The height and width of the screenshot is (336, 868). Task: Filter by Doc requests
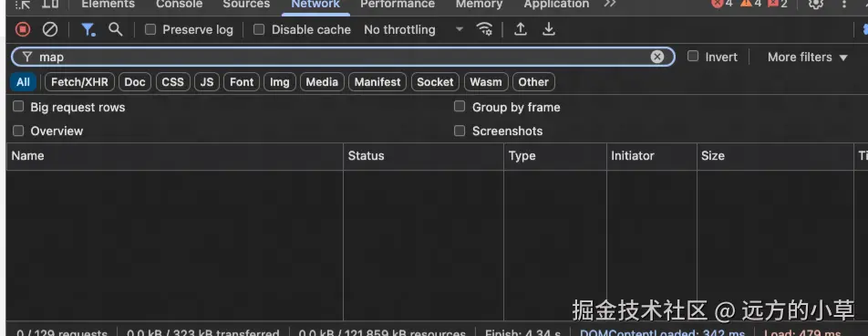(x=135, y=82)
